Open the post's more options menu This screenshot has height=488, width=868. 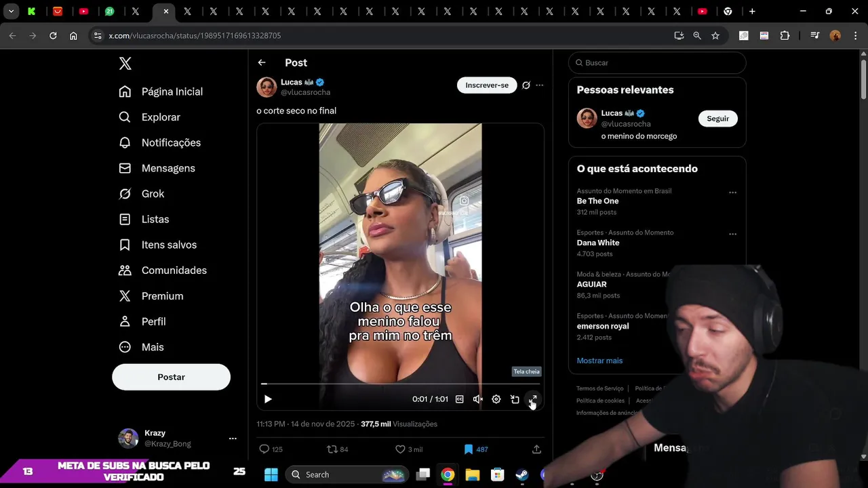tap(540, 85)
